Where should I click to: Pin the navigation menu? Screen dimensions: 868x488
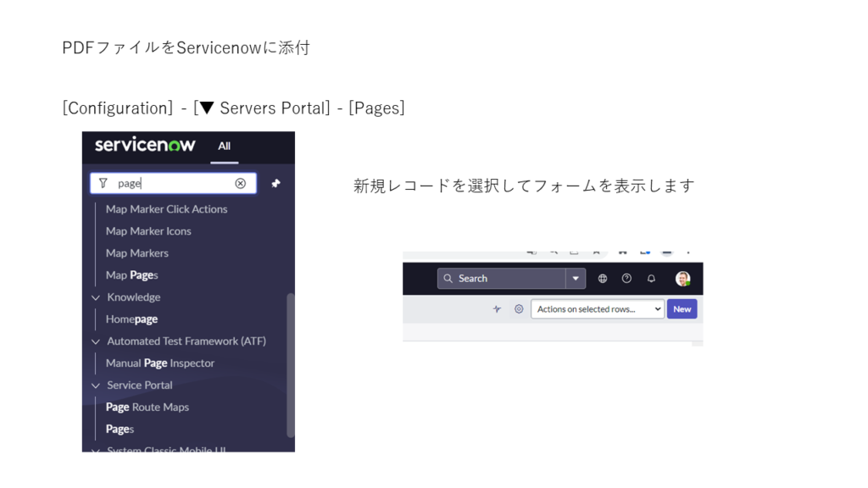[x=275, y=183]
